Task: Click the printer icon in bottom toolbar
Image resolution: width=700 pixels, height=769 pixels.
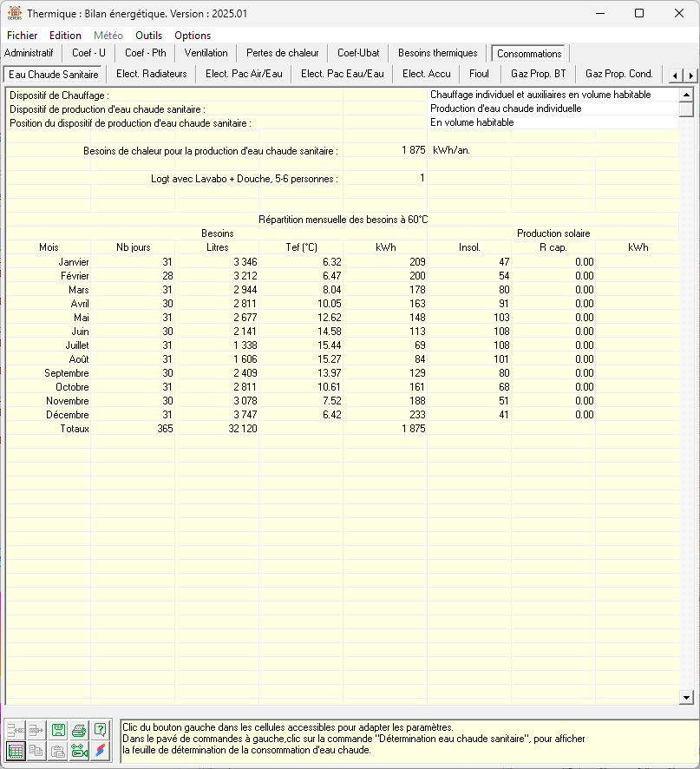Action: (x=80, y=730)
